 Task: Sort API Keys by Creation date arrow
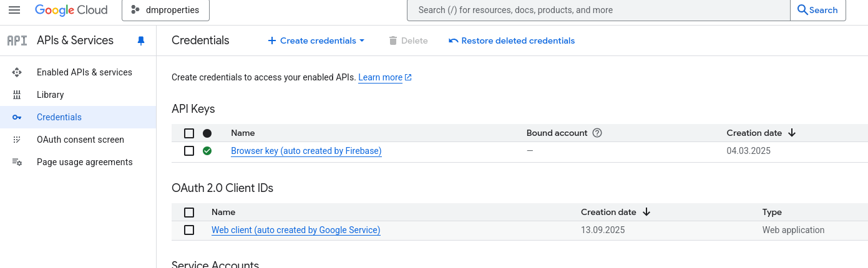792,133
